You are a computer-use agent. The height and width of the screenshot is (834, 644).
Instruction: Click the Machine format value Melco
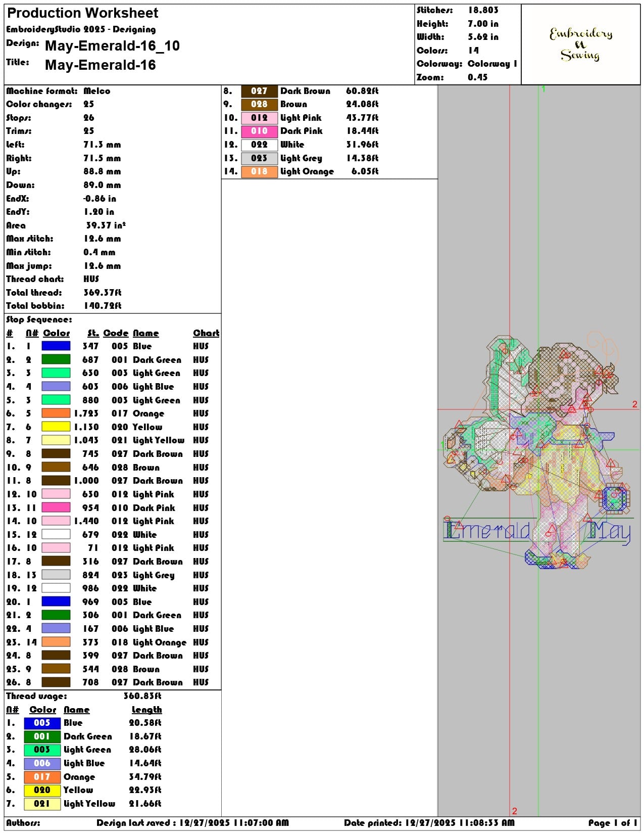pyautogui.click(x=96, y=91)
